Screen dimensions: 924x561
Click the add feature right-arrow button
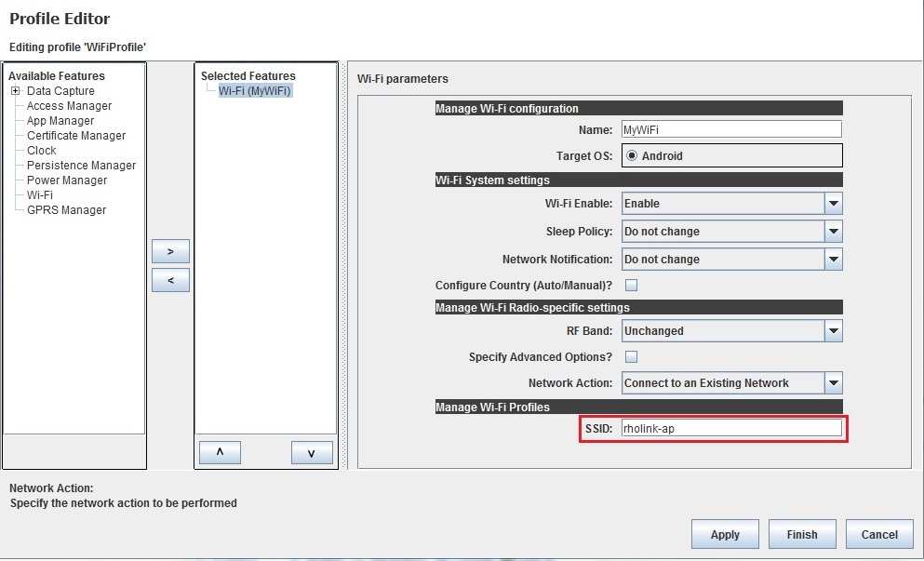(x=170, y=251)
